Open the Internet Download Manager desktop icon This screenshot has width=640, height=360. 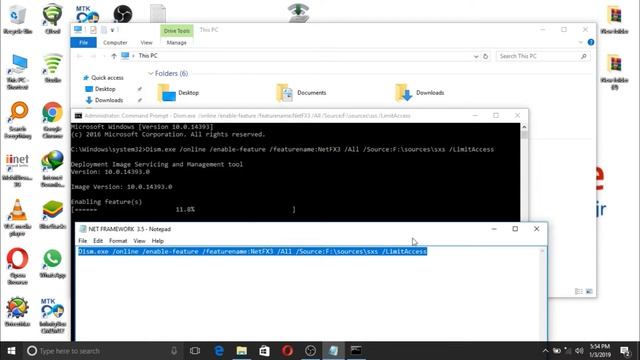pyautogui.click(x=52, y=169)
